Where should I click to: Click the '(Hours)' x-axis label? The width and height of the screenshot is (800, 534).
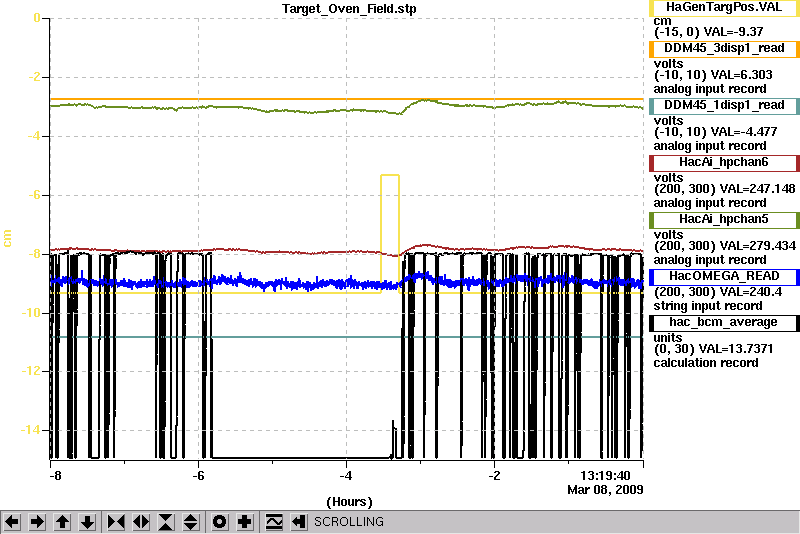(349, 502)
